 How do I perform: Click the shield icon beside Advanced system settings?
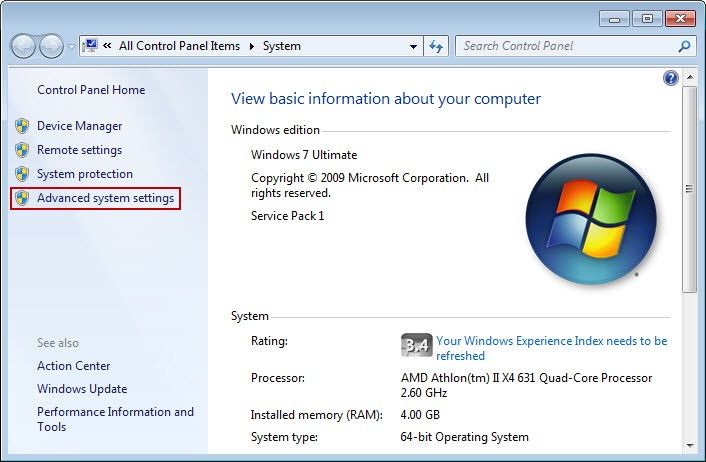point(22,198)
